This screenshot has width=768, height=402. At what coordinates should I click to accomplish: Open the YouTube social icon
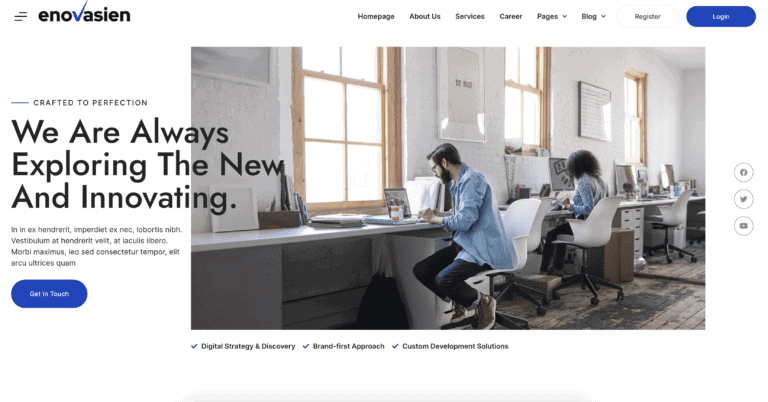744,226
